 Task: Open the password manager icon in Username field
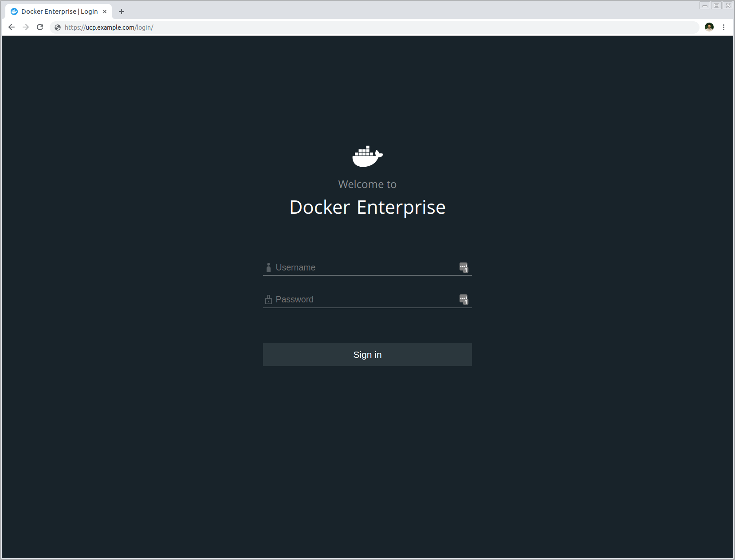click(x=463, y=267)
